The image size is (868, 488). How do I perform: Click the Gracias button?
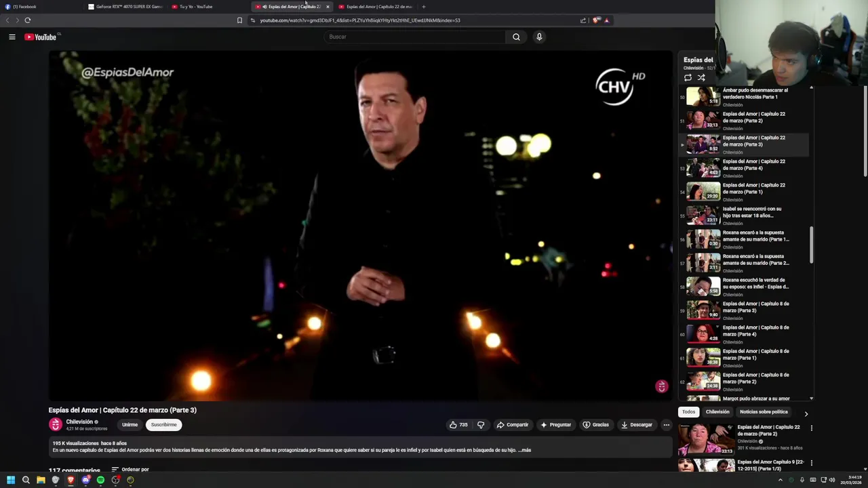click(x=596, y=425)
